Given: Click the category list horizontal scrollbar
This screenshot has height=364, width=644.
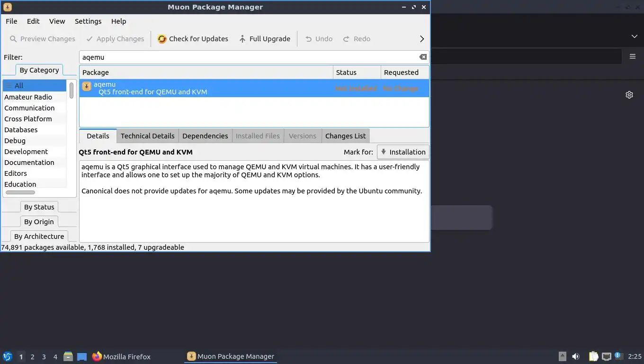Looking at the screenshot, I should tap(20, 192).
